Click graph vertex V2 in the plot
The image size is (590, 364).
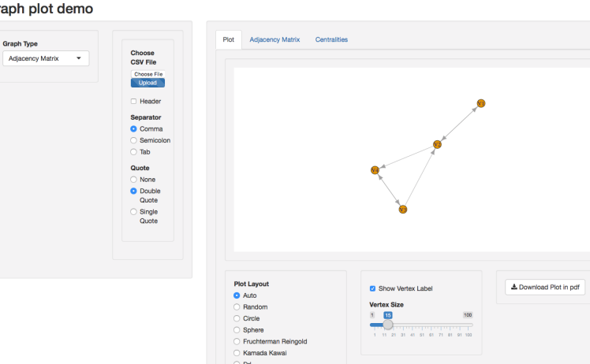(436, 144)
